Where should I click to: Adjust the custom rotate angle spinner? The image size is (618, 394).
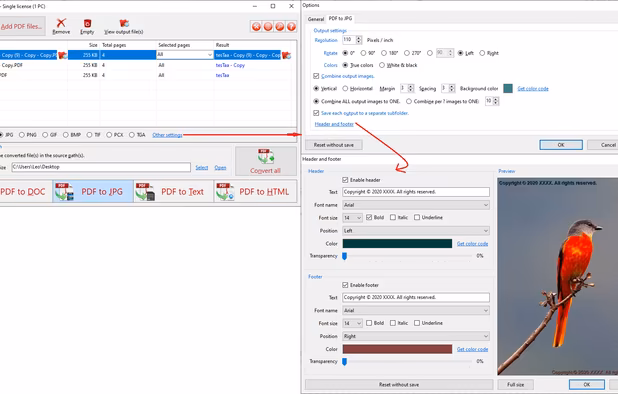[450, 53]
